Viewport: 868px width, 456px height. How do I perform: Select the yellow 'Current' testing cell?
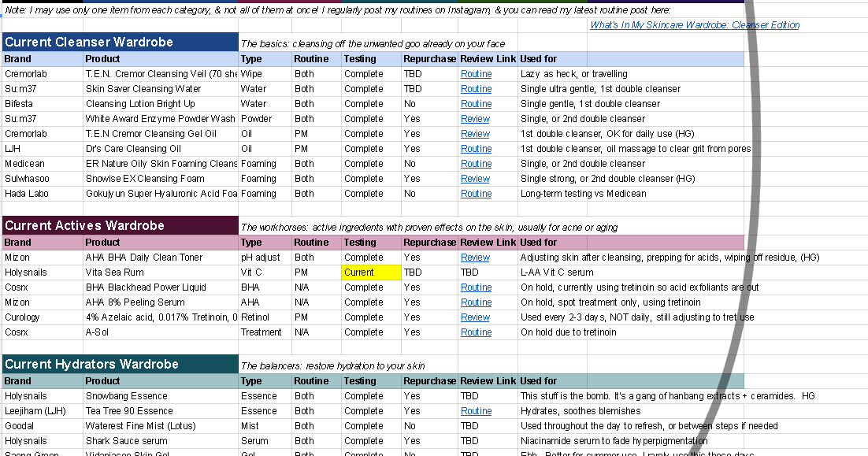372,272
